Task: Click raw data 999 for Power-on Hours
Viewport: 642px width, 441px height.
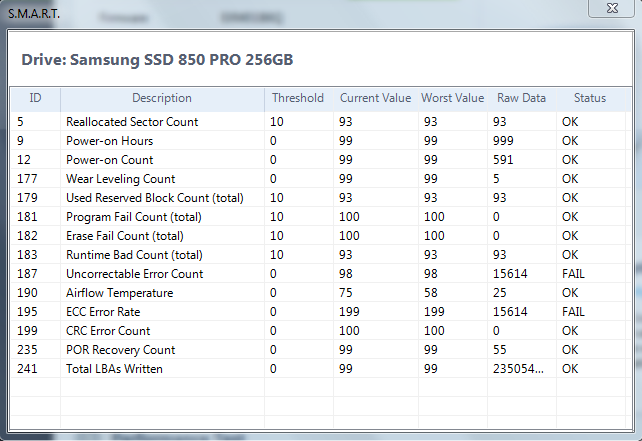Action: 503,141
